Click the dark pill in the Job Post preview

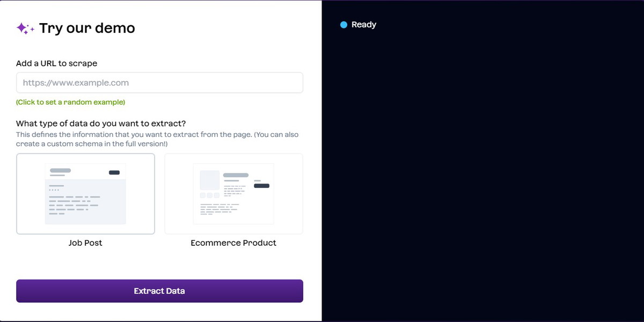(x=114, y=172)
